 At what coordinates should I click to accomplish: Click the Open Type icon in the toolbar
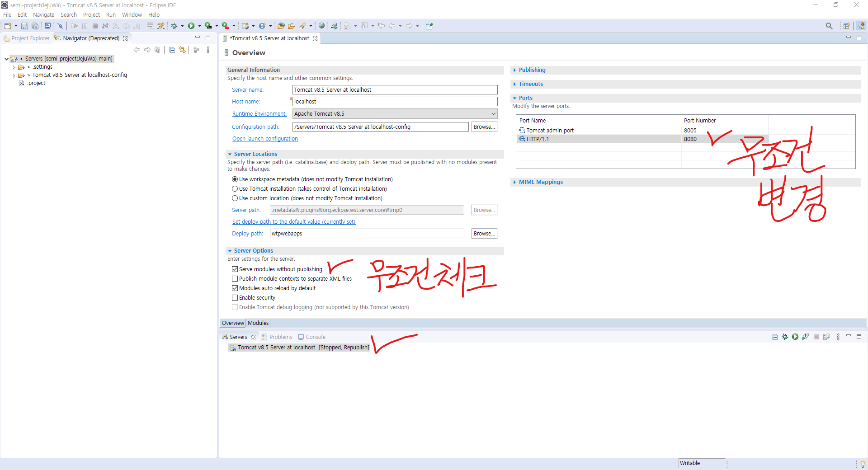pos(281,26)
